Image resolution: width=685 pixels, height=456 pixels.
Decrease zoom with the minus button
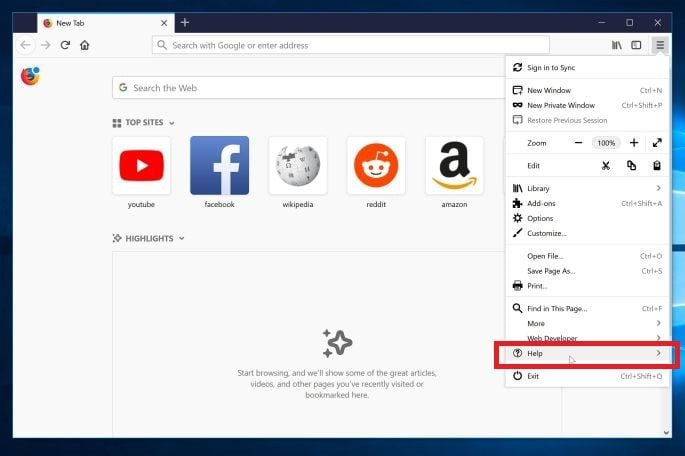coord(578,143)
